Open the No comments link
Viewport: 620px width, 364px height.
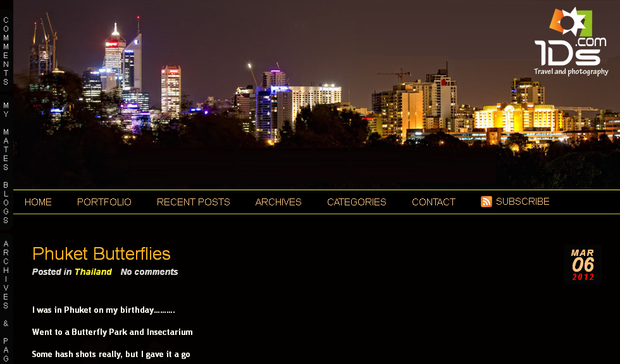(x=149, y=272)
